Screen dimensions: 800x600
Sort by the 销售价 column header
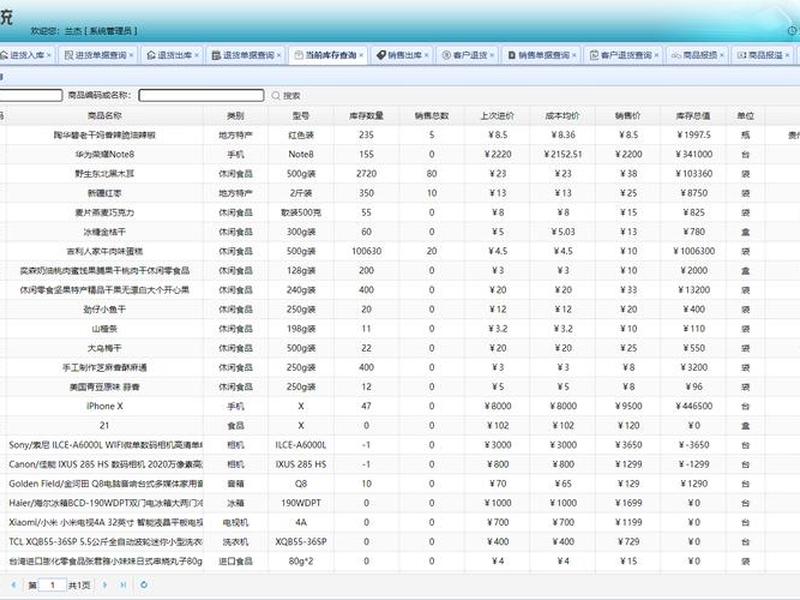pos(628,116)
